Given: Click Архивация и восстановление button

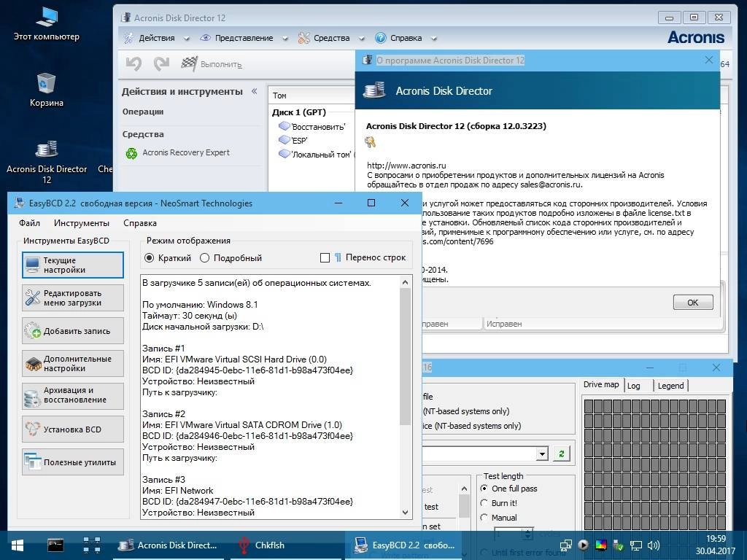Looking at the screenshot, I should coord(73,396).
